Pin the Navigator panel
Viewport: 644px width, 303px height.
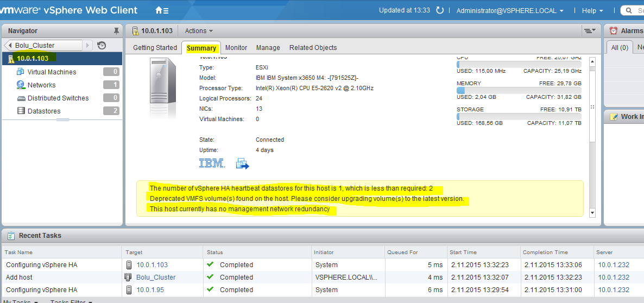click(116, 31)
